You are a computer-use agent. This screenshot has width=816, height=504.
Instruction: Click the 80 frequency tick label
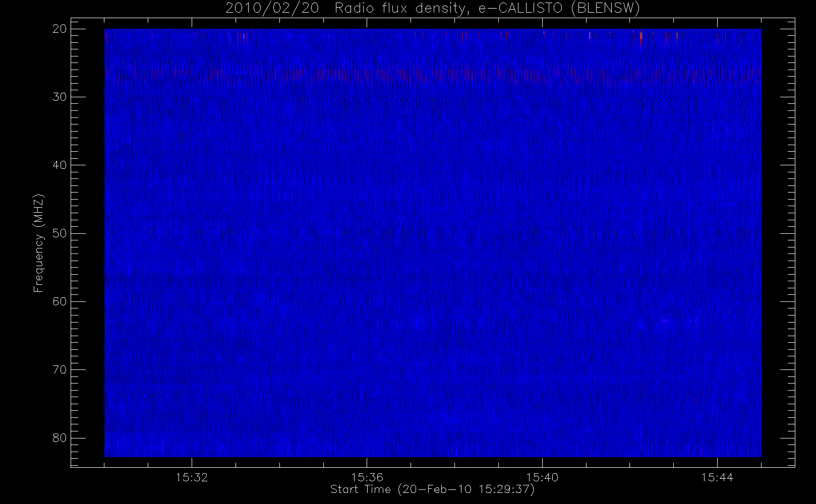60,437
